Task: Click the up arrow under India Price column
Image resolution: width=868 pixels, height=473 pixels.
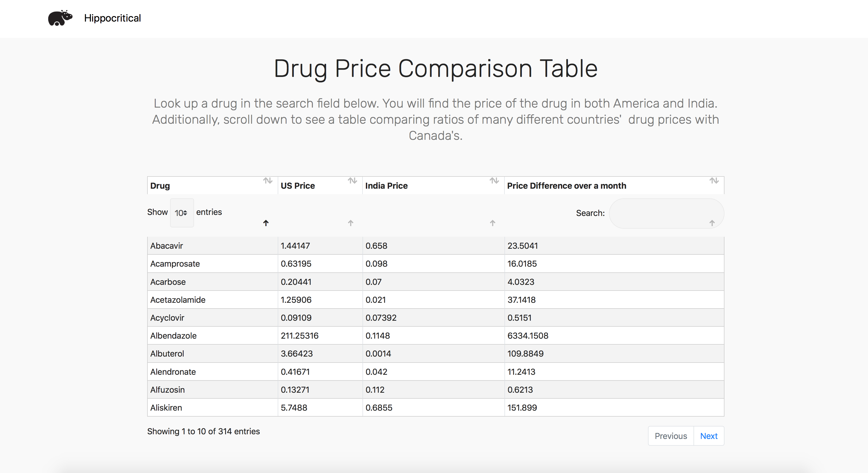Action: (x=493, y=223)
